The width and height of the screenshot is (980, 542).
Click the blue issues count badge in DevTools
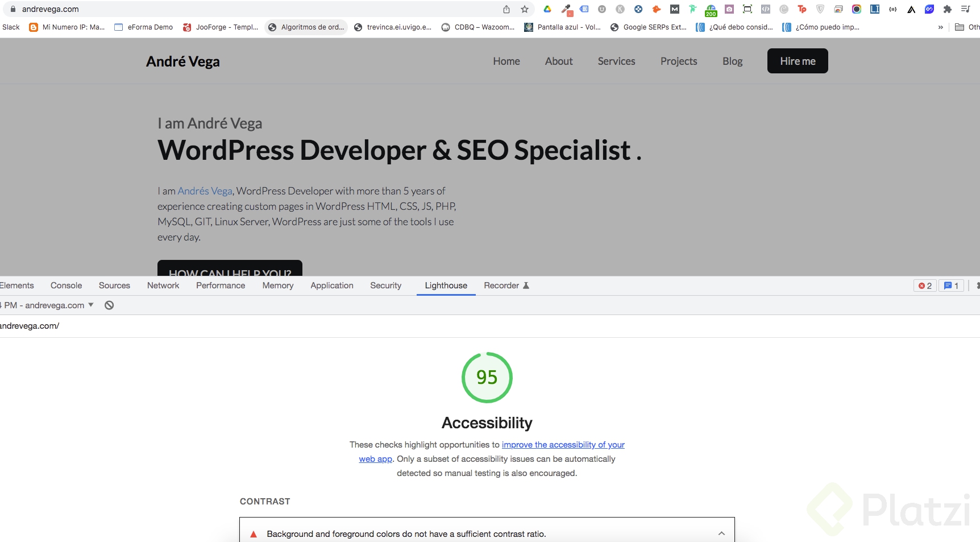pyautogui.click(x=951, y=286)
